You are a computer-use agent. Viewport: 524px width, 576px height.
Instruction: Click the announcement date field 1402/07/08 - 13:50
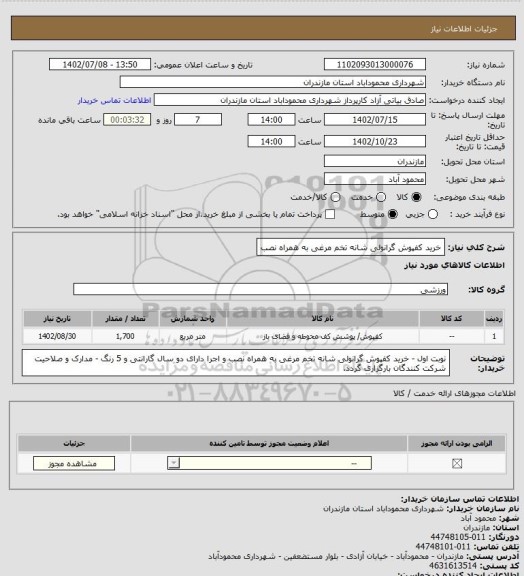click(100, 65)
